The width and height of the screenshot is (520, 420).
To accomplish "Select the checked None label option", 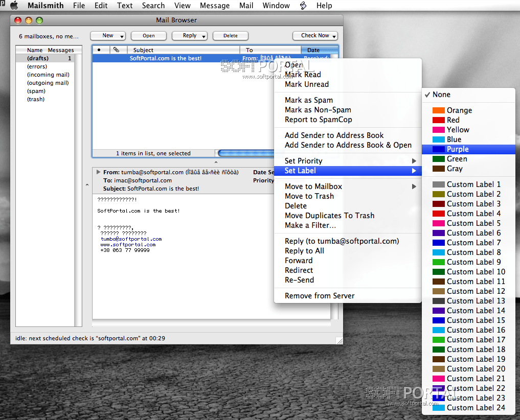I will (442, 95).
